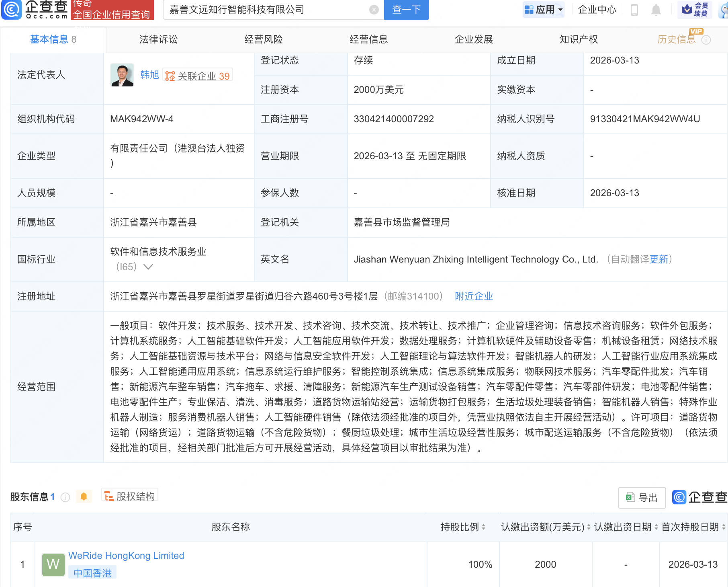The height and width of the screenshot is (587, 728).
Task: Expand the 国标行业 industry classification chevron
Action: tap(148, 267)
